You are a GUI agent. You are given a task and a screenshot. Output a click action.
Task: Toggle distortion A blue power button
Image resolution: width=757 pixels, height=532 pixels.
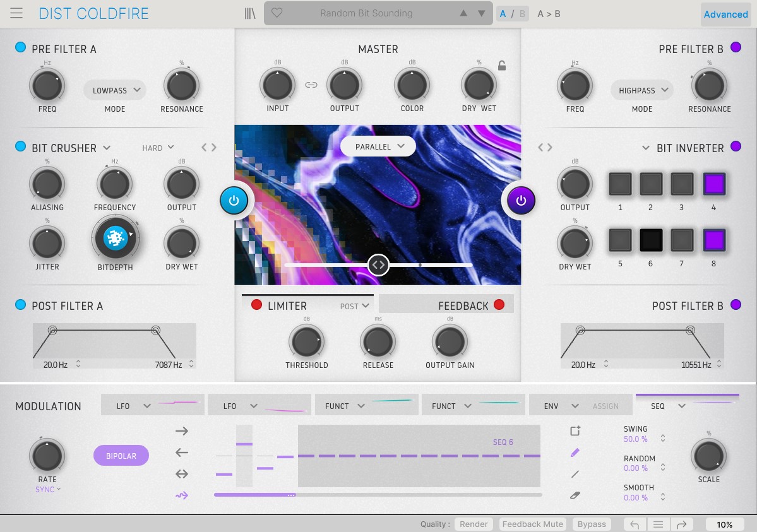[234, 201]
